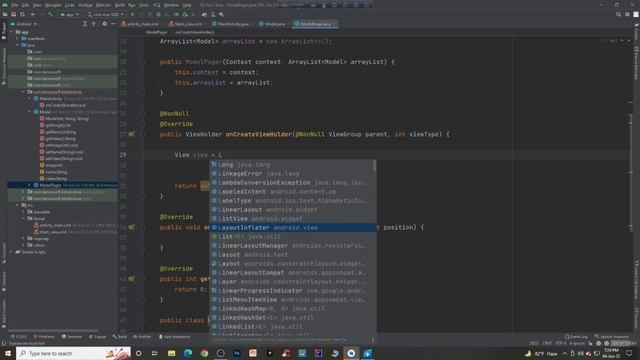This screenshot has width=640, height=360.
Task: Open the Terminal tool window button
Action: 72,337
